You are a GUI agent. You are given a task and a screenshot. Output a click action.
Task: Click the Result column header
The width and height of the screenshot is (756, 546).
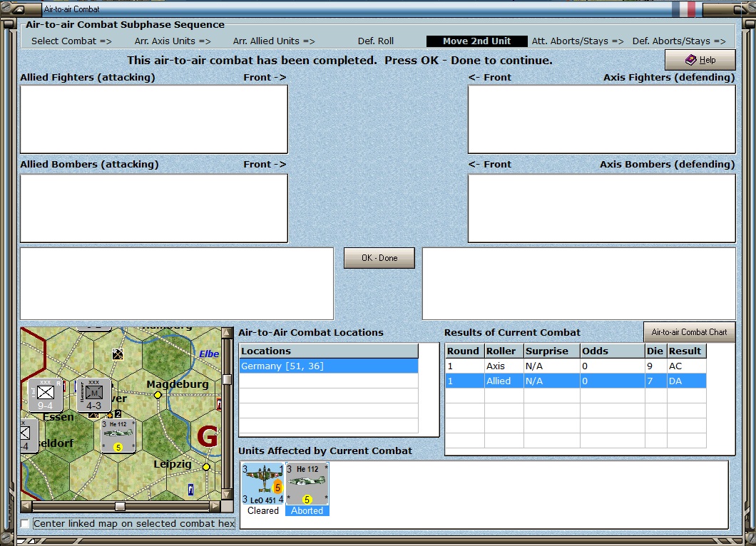coord(687,351)
